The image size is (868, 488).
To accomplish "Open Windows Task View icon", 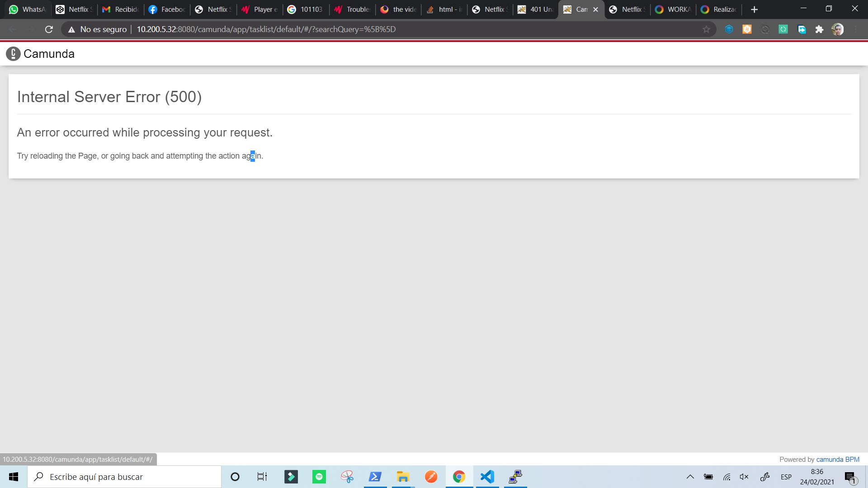I will click(262, 477).
